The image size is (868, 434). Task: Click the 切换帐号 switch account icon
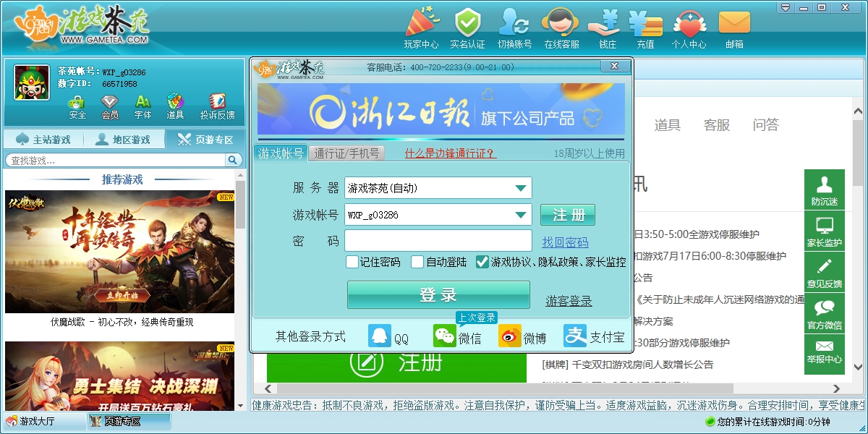pyautogui.click(x=515, y=28)
